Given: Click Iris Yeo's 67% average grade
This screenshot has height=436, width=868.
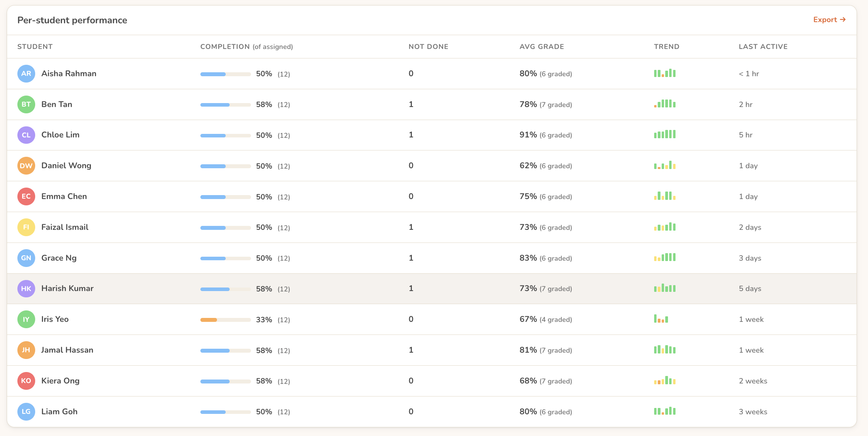Looking at the screenshot, I should point(528,319).
